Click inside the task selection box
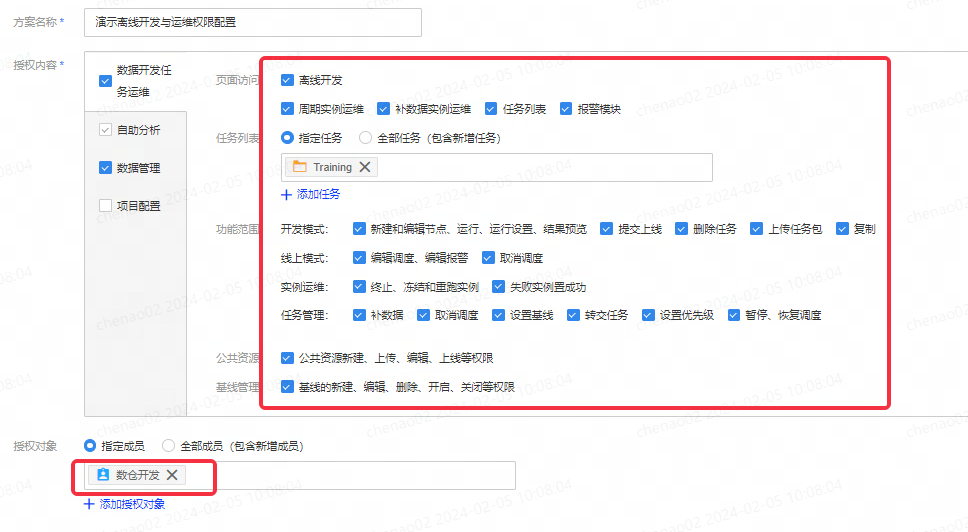 [x=497, y=167]
